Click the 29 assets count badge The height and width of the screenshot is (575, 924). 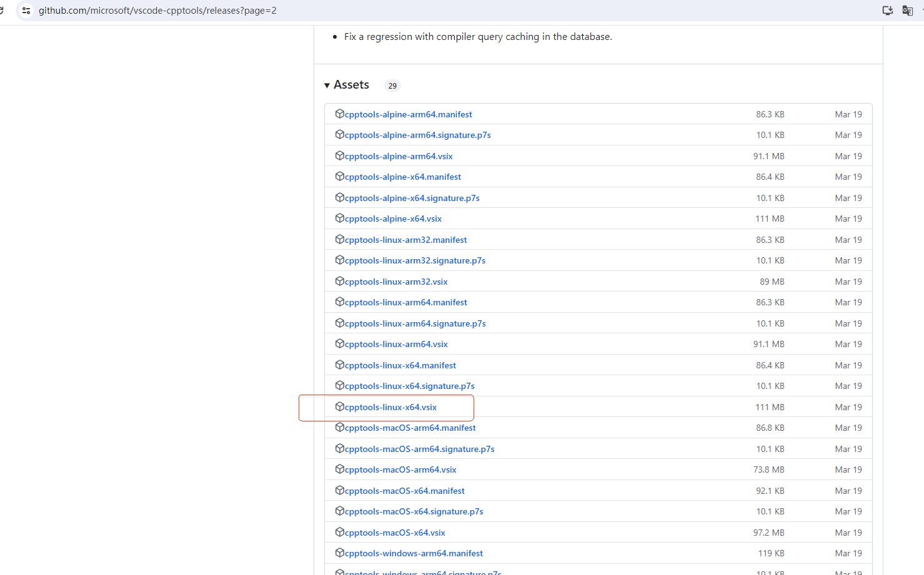coord(392,86)
